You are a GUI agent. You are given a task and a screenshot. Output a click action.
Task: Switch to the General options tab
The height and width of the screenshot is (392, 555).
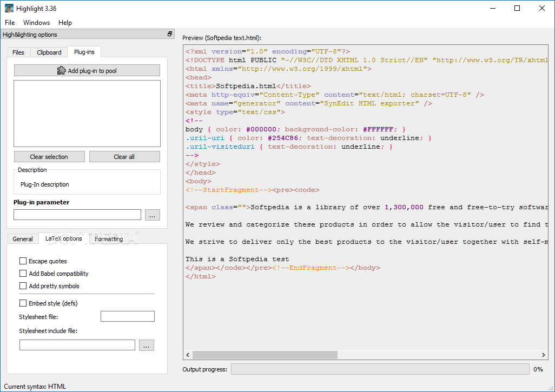[x=23, y=239]
